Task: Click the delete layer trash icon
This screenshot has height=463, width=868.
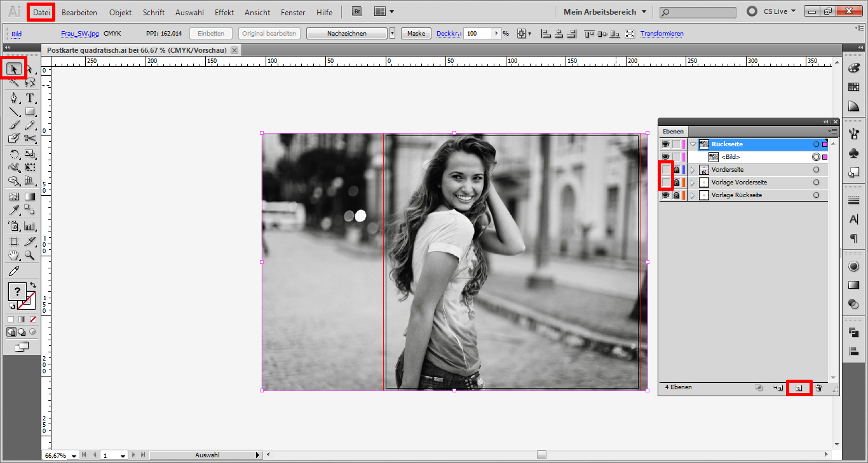Action: [x=818, y=388]
